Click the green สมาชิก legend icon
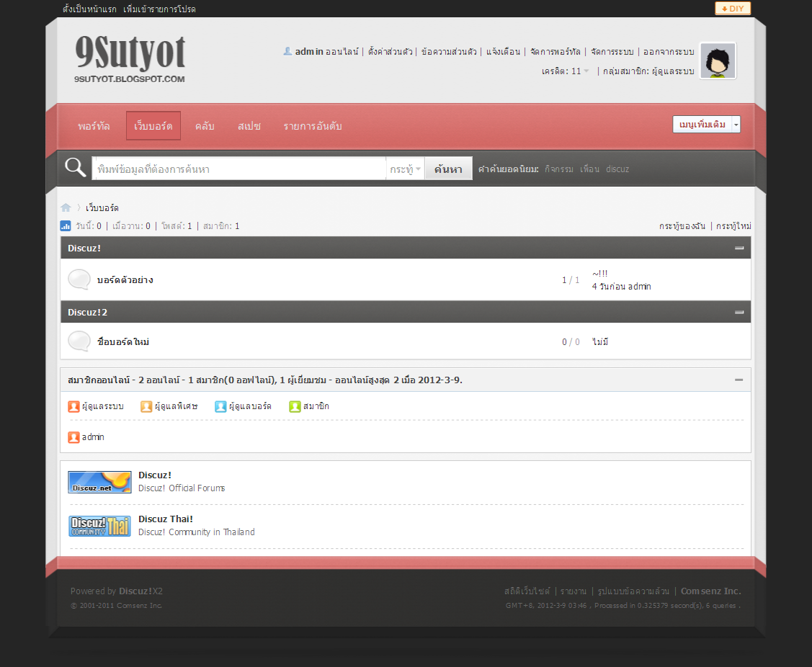Screen dimensions: 812x667 [295, 406]
